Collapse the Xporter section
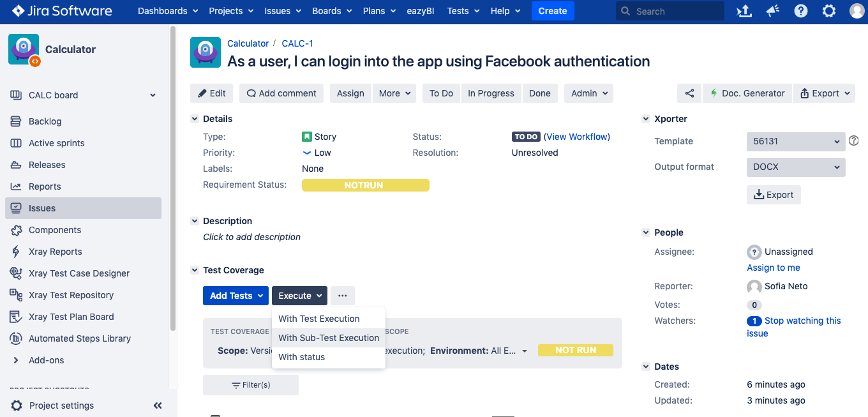Screen dimensions: 868x417 [x=646, y=119]
